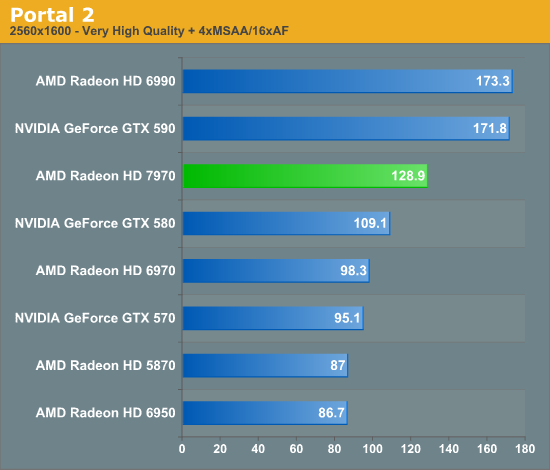
Task: Select the 87 bar value
Action: pyautogui.click(x=337, y=365)
